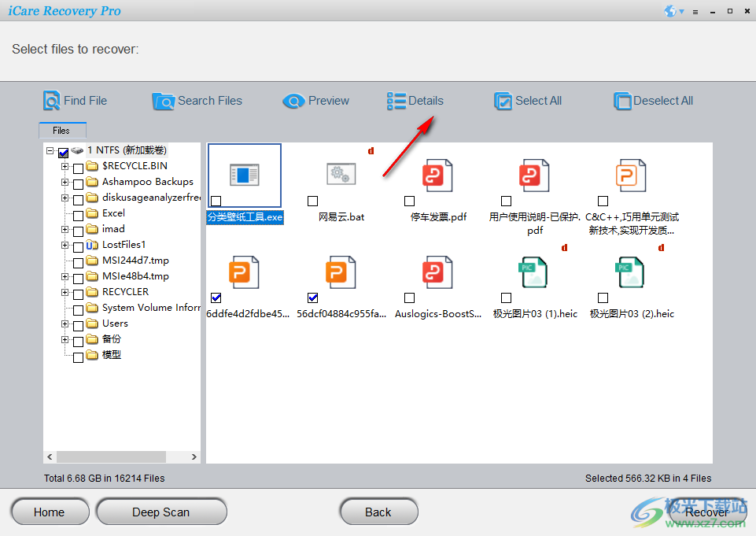756x536 pixels.
Task: Check the 极光图片03 (1).heic checkbox
Action: point(506,298)
